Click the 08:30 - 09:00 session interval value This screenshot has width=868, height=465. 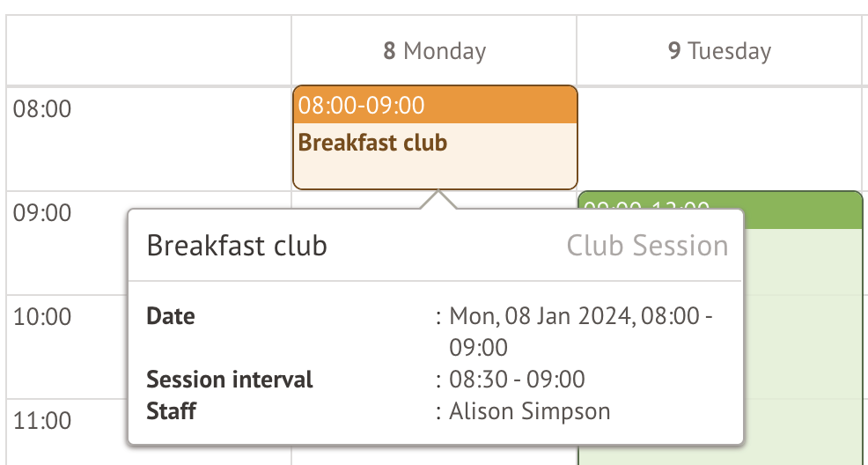(x=517, y=380)
